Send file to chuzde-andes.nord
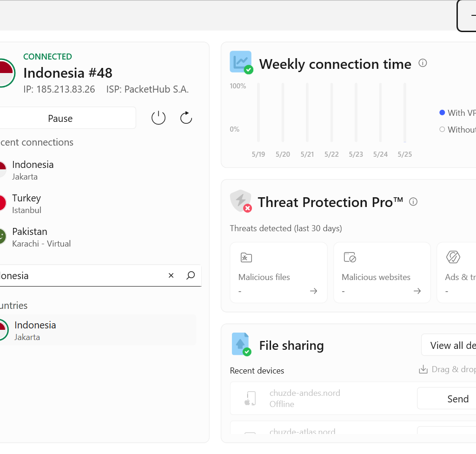The image size is (476, 454). coord(447,398)
